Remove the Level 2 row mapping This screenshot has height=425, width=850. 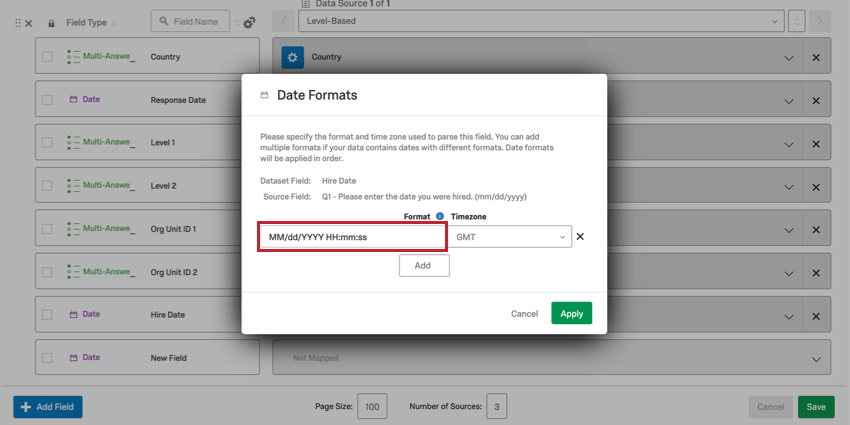tap(816, 187)
